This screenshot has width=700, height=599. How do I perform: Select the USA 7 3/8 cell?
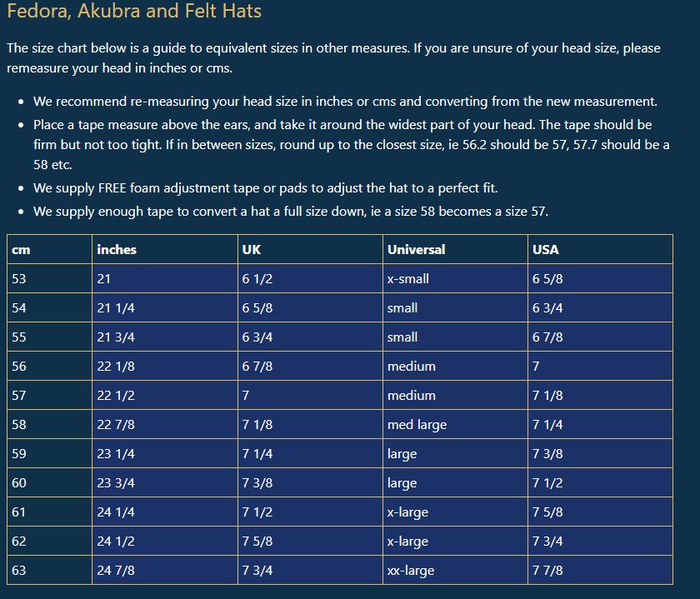[601, 453]
